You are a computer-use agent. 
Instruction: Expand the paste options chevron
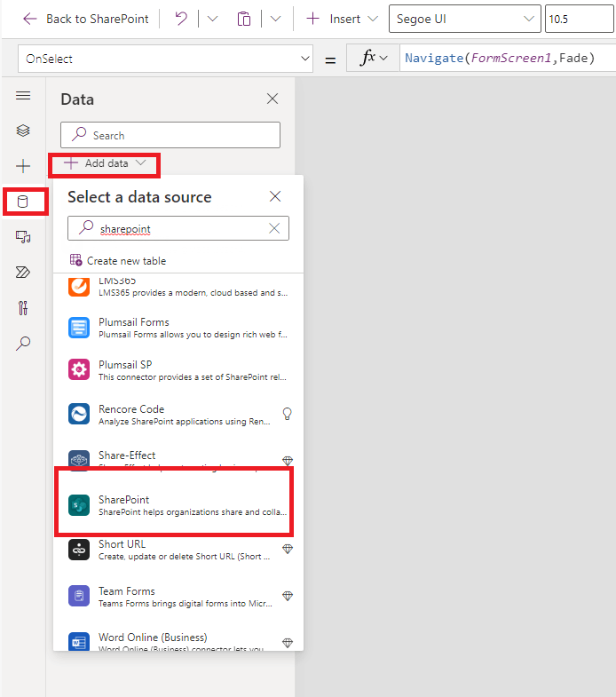tap(275, 19)
